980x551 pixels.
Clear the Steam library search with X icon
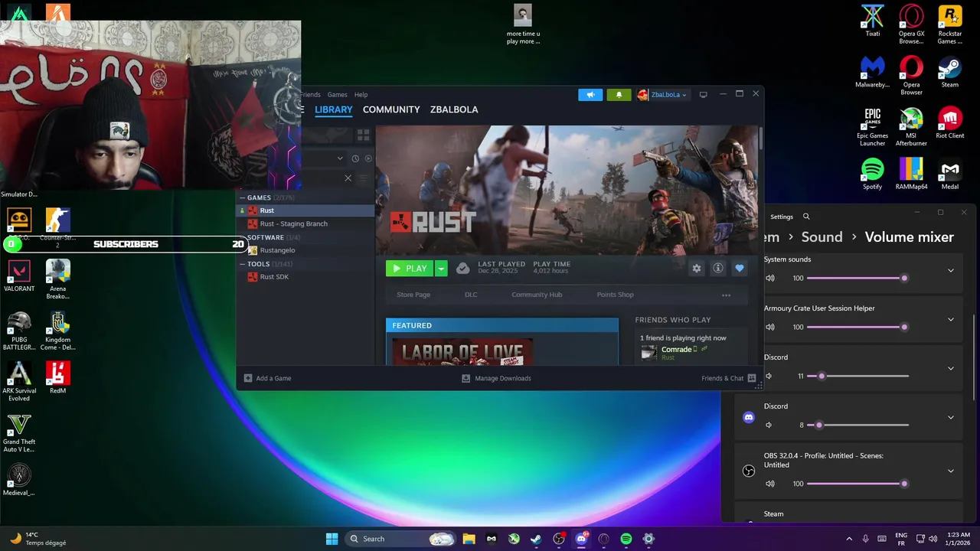pyautogui.click(x=348, y=178)
